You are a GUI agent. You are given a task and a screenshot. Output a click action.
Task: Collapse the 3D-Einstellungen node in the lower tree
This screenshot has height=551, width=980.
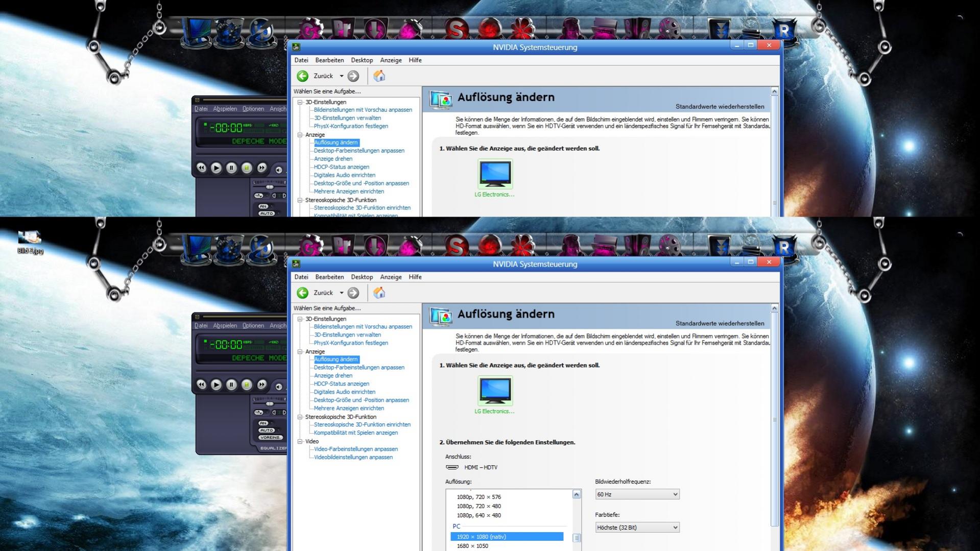coord(300,319)
